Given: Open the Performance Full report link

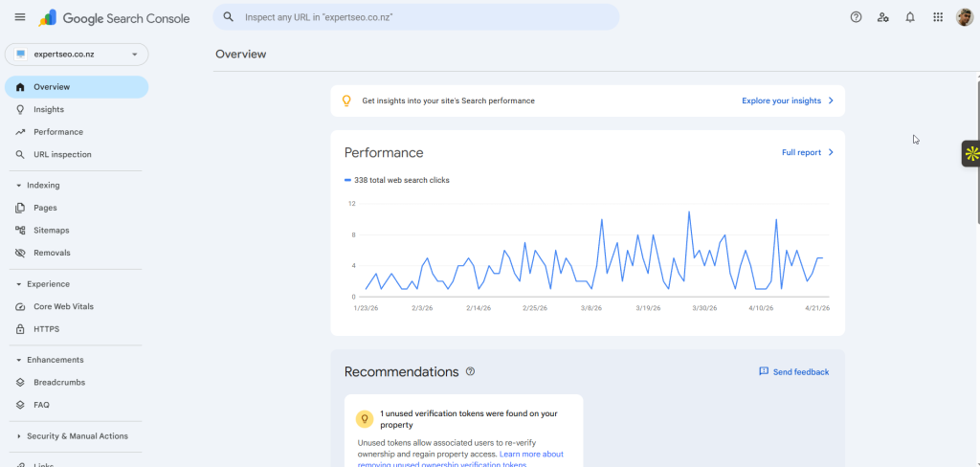Looking at the screenshot, I should (x=801, y=152).
